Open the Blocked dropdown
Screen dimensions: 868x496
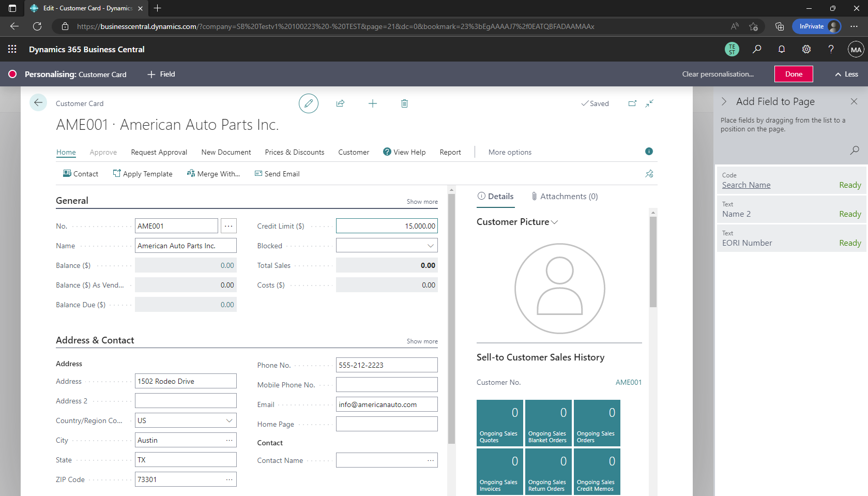point(430,246)
